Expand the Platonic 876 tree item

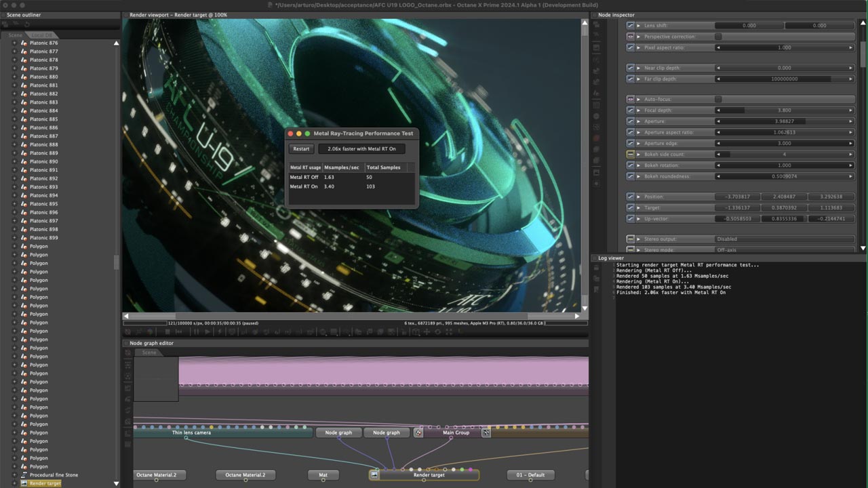point(14,43)
